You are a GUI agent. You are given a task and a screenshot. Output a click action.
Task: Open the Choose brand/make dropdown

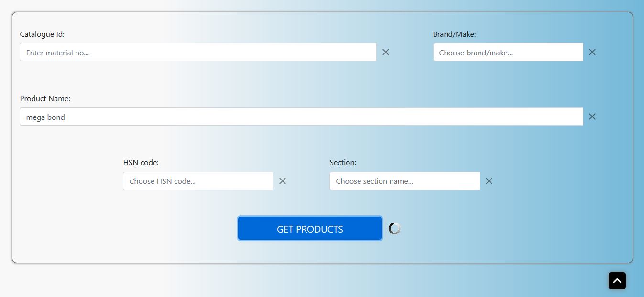click(x=508, y=53)
